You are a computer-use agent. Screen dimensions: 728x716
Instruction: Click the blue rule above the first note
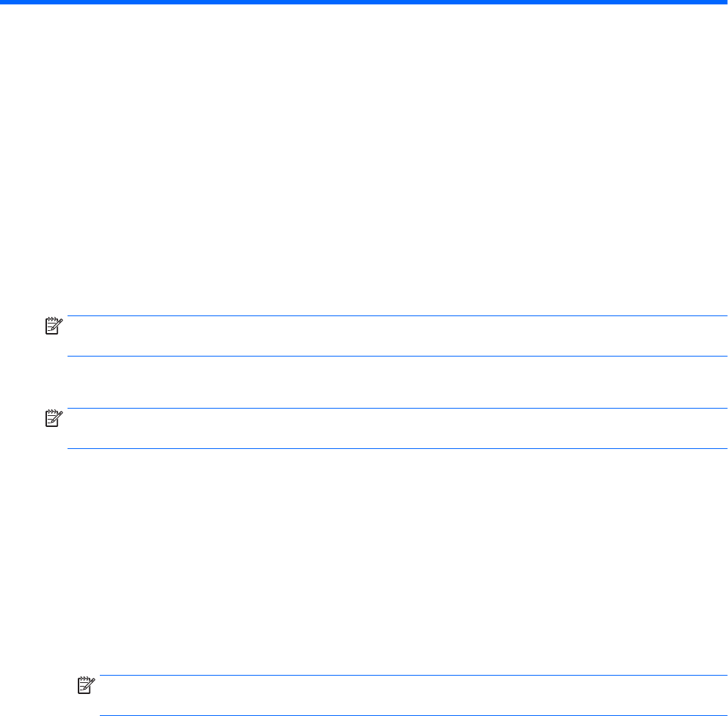coord(396,316)
